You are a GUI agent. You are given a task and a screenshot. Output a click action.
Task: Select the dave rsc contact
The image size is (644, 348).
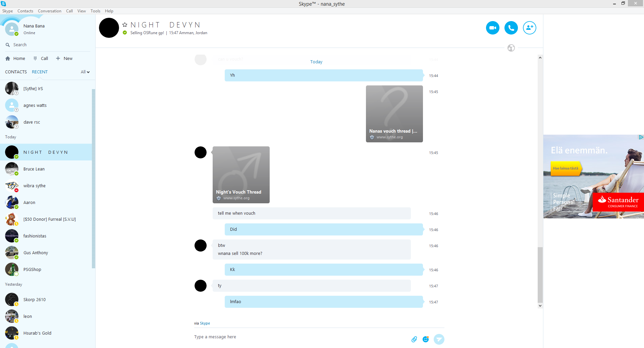(46, 122)
